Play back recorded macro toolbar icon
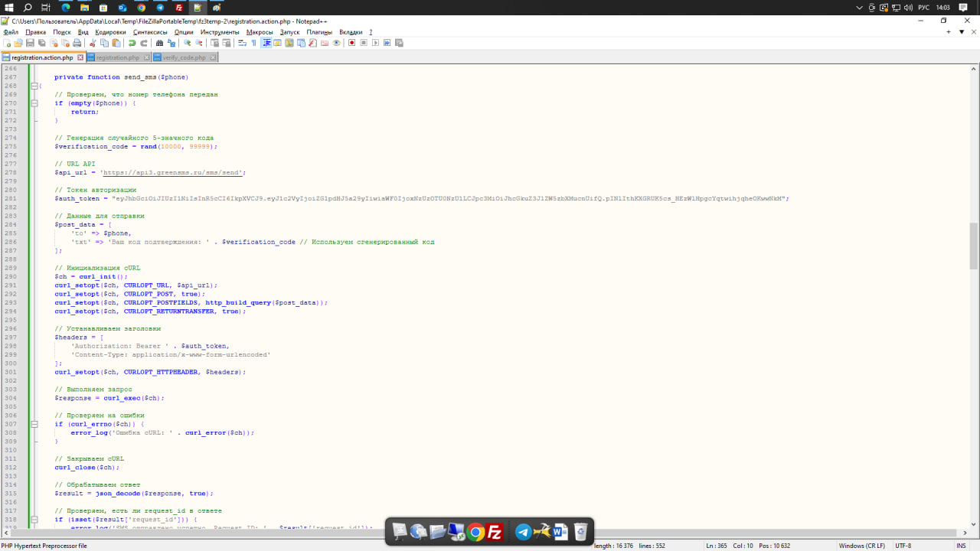The image size is (980, 551). [375, 43]
